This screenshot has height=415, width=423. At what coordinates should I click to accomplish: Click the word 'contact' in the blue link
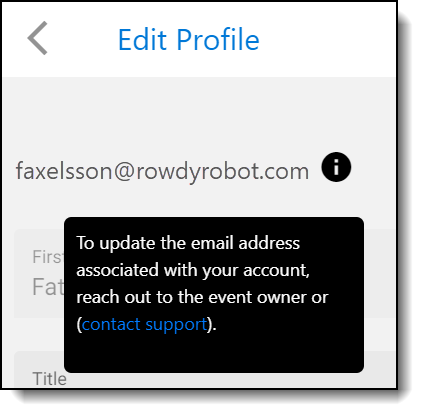click(111, 324)
